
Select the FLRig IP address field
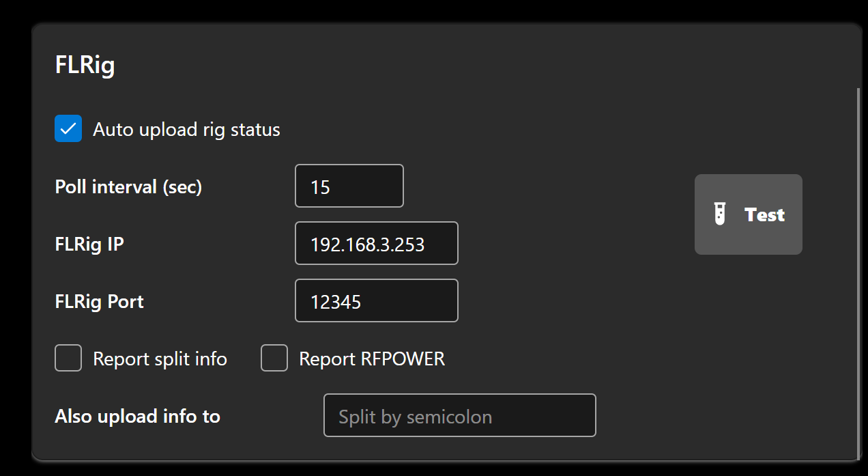tap(377, 243)
